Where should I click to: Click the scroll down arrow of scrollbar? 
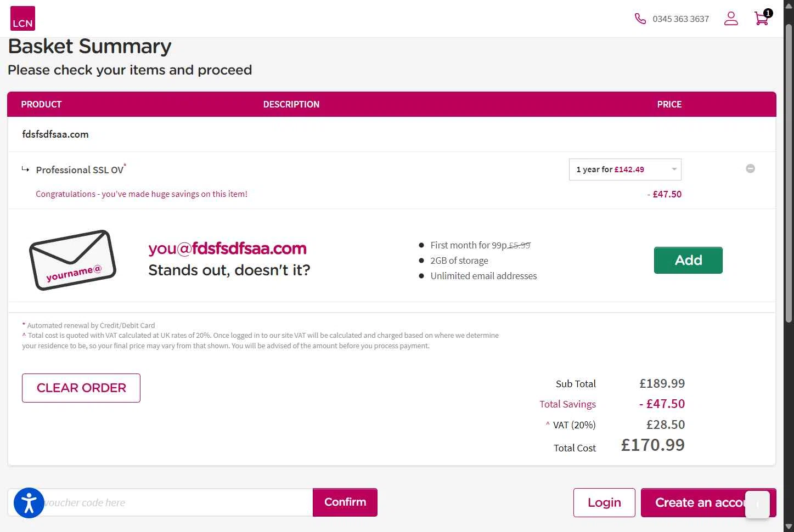coord(789,527)
